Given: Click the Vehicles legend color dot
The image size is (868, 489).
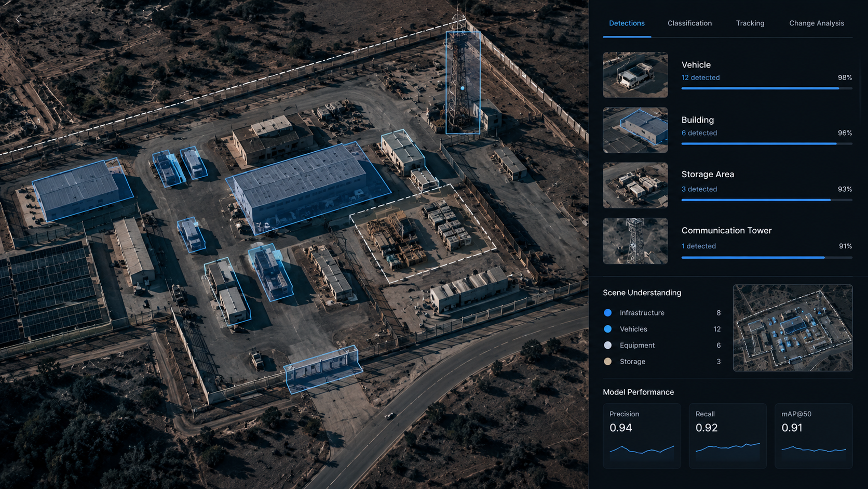Looking at the screenshot, I should click(608, 329).
